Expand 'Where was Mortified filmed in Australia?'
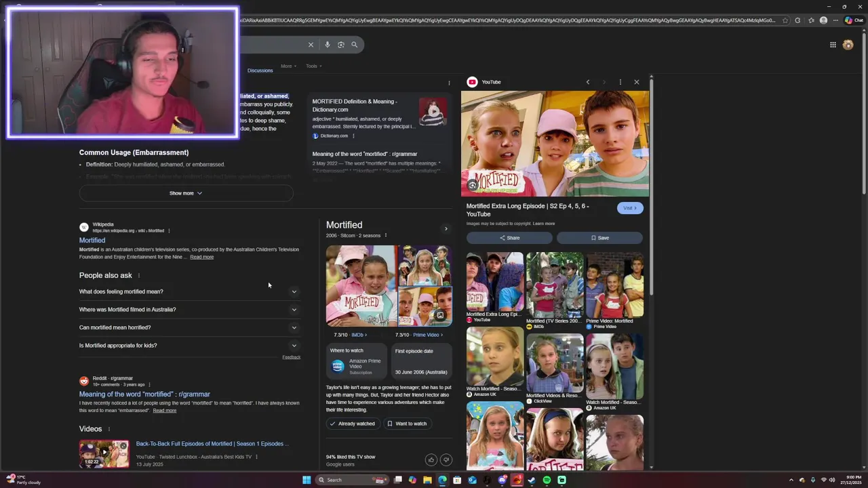 [x=189, y=310]
